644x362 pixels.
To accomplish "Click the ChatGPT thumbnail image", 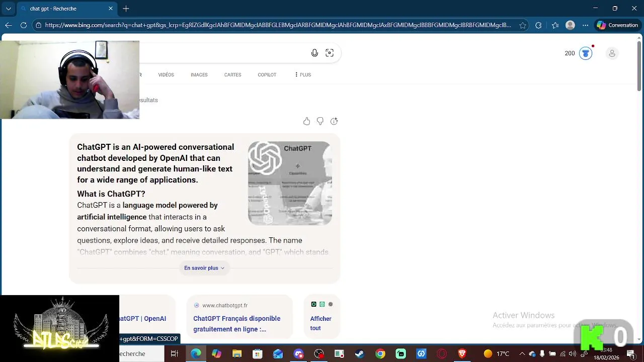I will 290,183.
